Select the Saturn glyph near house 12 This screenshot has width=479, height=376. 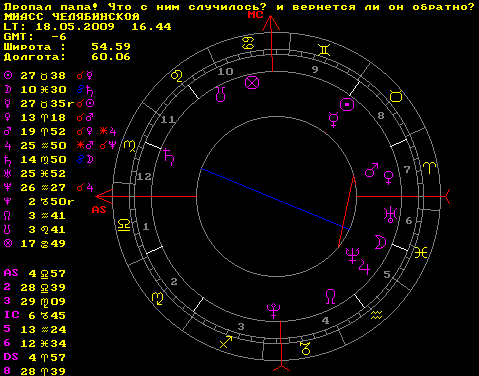pyautogui.click(x=169, y=157)
